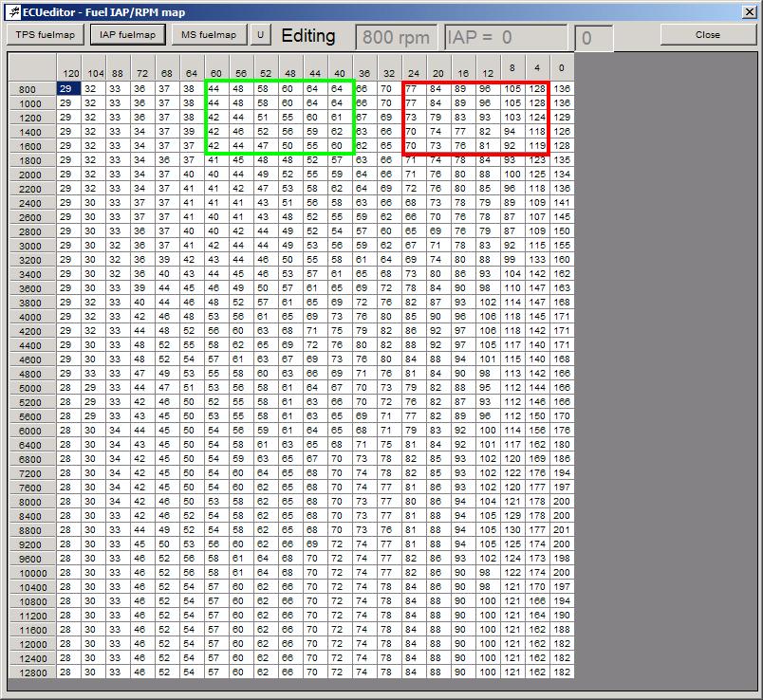Screen dimensions: 763x700
Task: Select cell 48 in the 4400 rpm row
Action: click(x=143, y=345)
